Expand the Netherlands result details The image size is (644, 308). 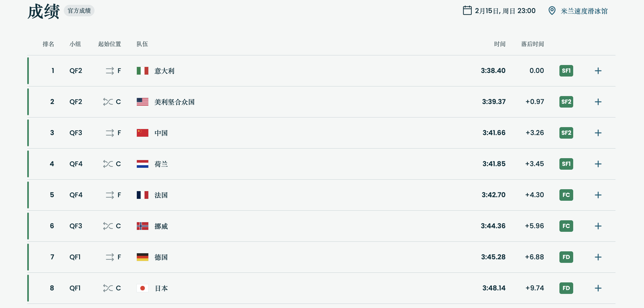point(598,164)
